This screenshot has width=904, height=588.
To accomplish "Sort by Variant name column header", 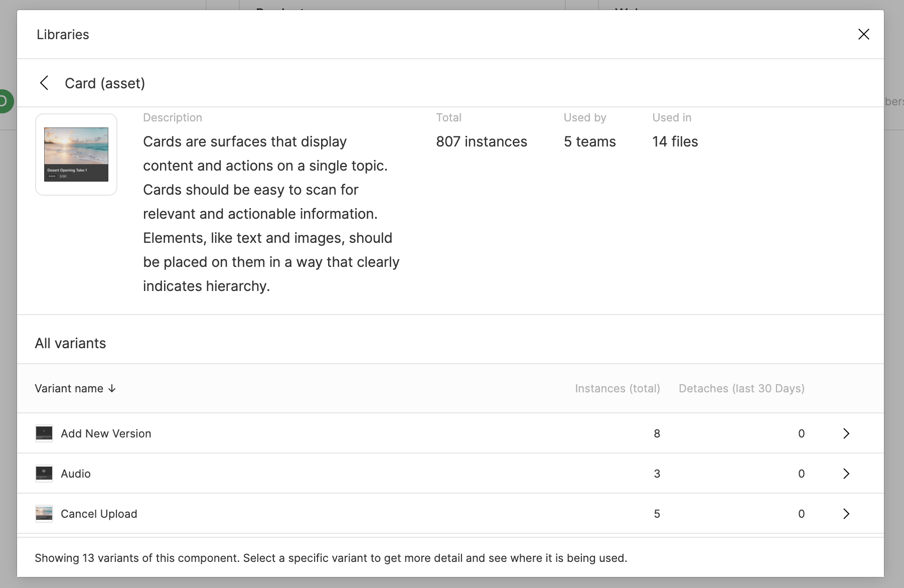I will click(69, 388).
